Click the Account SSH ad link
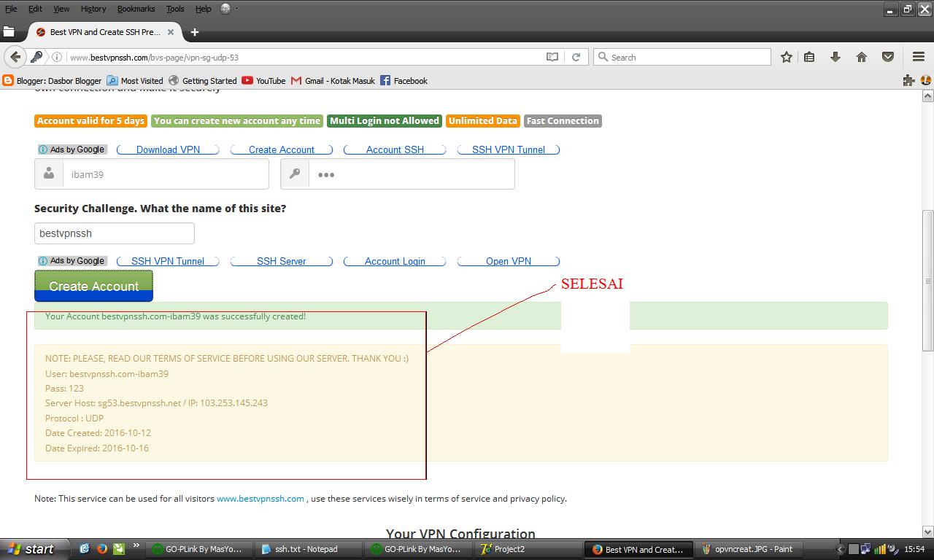 tap(395, 149)
